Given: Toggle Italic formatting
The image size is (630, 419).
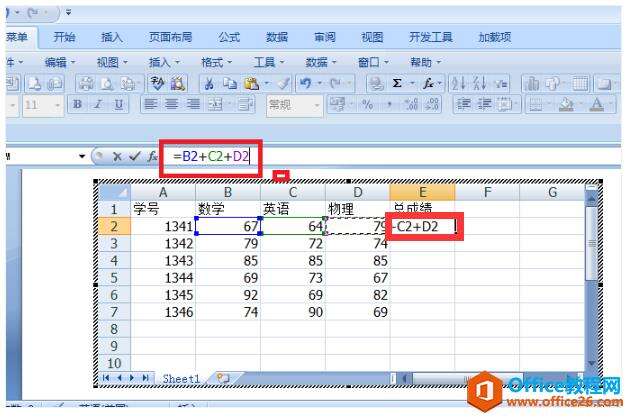Looking at the screenshot, I should click(x=100, y=105).
